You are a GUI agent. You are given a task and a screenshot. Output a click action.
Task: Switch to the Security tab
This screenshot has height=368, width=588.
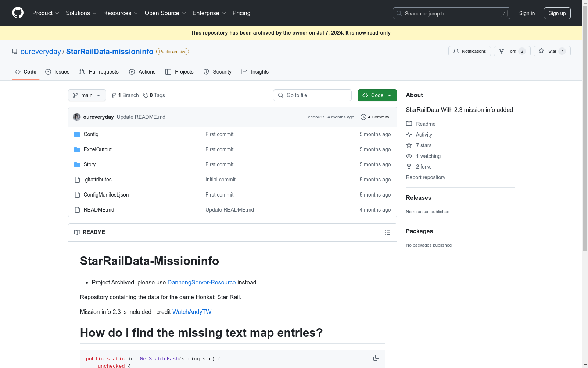pos(218,72)
